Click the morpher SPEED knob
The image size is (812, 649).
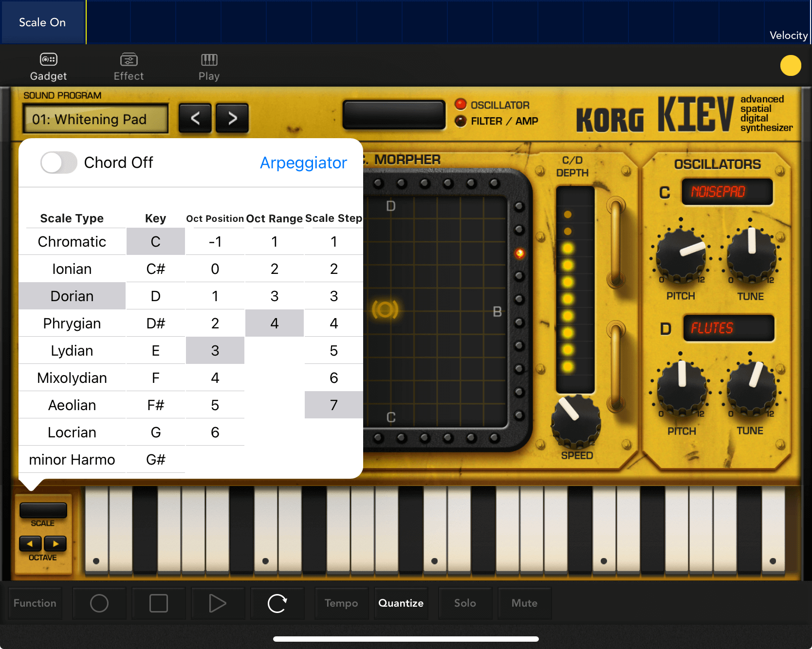pos(576,421)
